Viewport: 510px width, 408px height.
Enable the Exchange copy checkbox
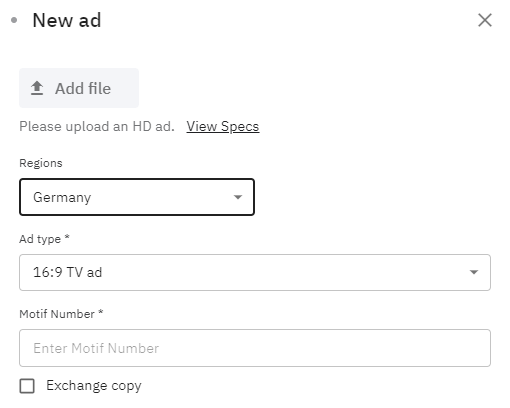pyautogui.click(x=27, y=386)
